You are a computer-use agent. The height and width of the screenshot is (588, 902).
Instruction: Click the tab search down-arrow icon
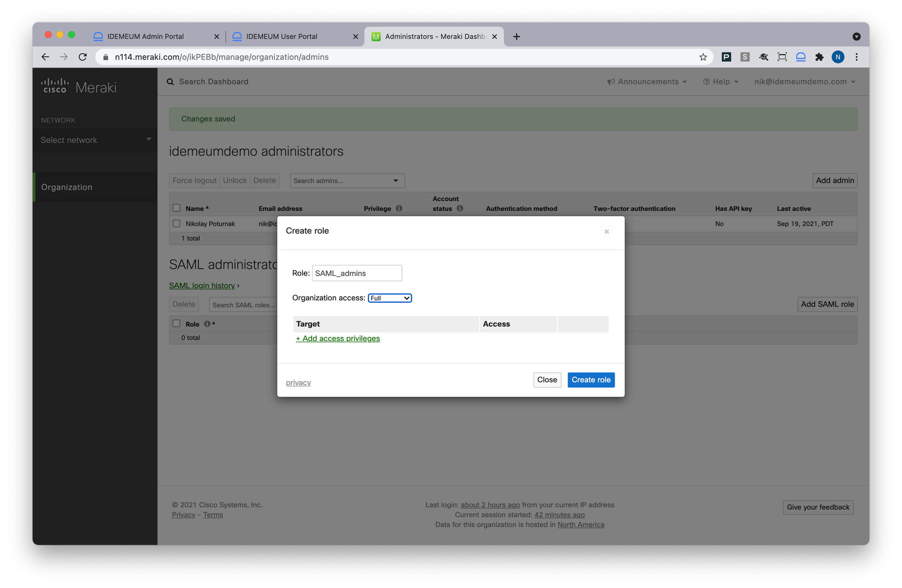point(856,37)
